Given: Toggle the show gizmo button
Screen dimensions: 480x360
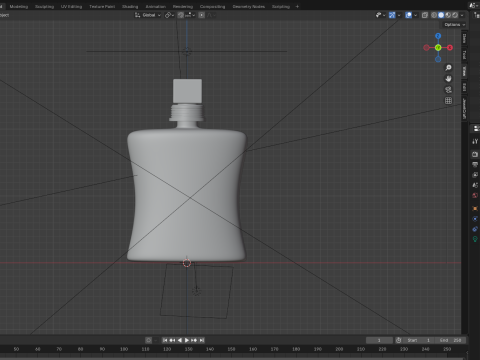Looking at the screenshot, I should click(392, 15).
